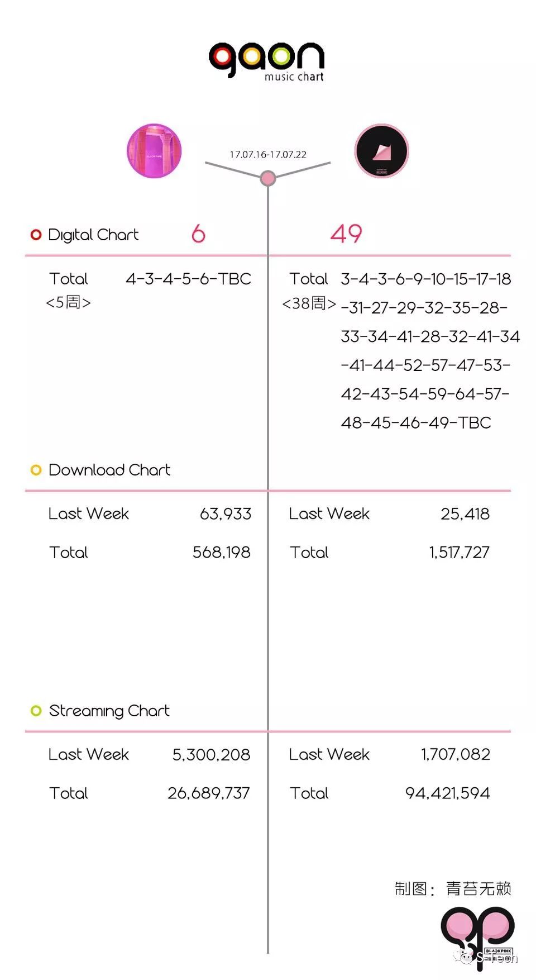The height and width of the screenshot is (980, 536).
Task: Click the green circle beside Streaming Chart
Action: 36,711
